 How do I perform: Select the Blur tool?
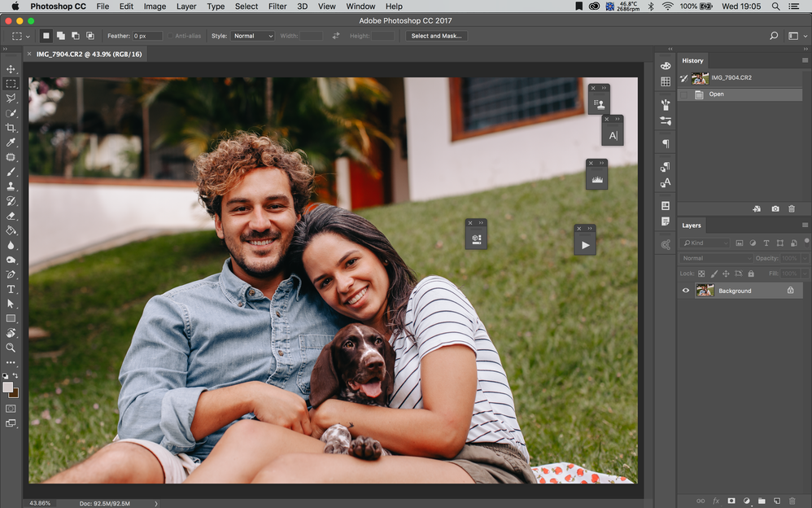(11, 245)
